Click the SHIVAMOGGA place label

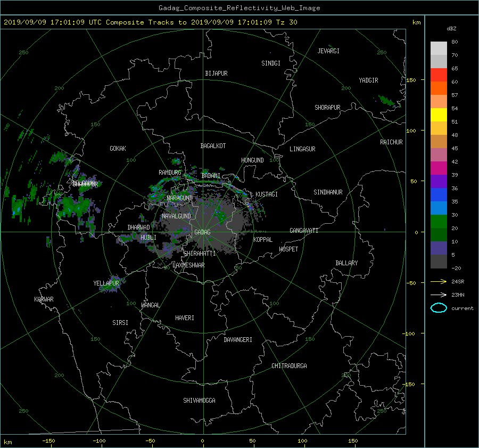click(x=199, y=401)
